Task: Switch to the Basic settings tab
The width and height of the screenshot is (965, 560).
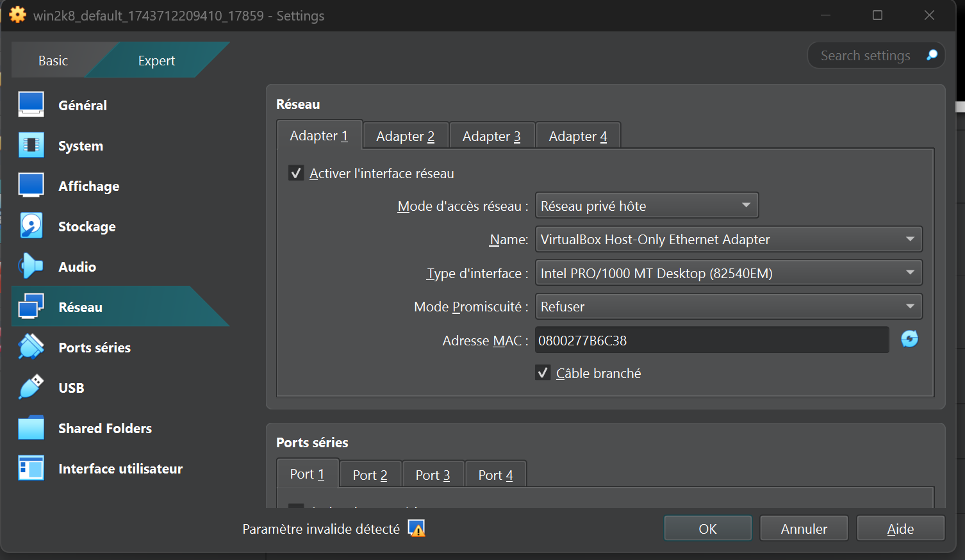Action: click(53, 61)
